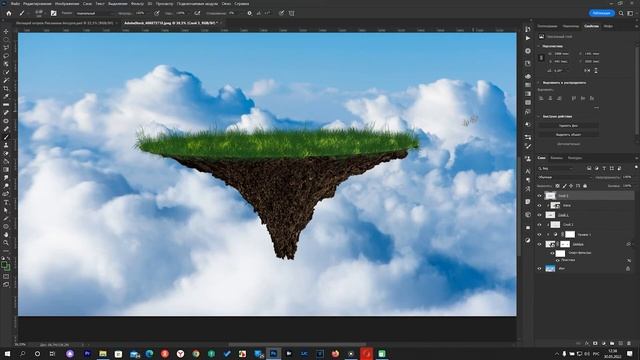The image size is (640, 360).
Task: Open the Файл menu
Action: (16, 4)
